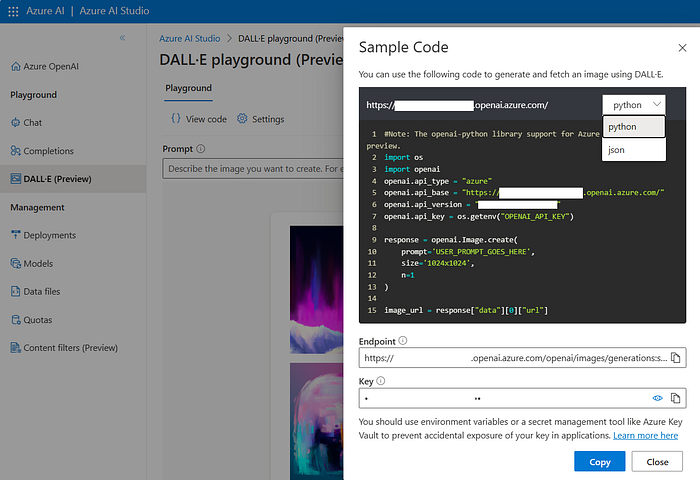Copy the Key using its copy icon

pyautogui.click(x=676, y=398)
